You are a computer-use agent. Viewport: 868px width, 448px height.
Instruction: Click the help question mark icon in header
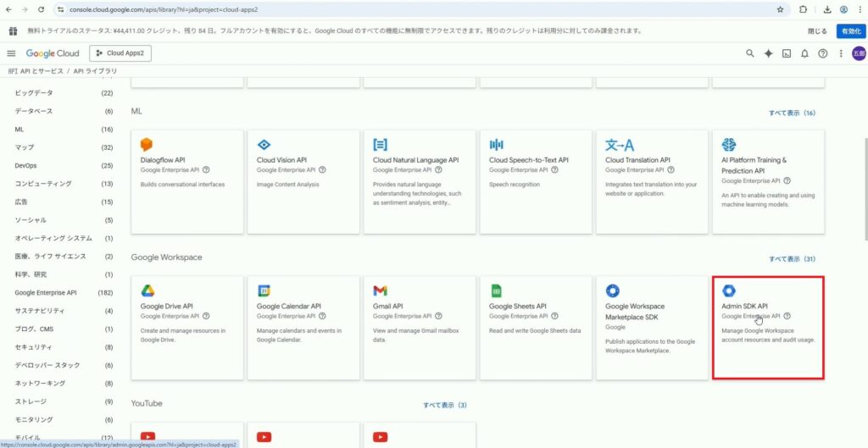pos(822,53)
